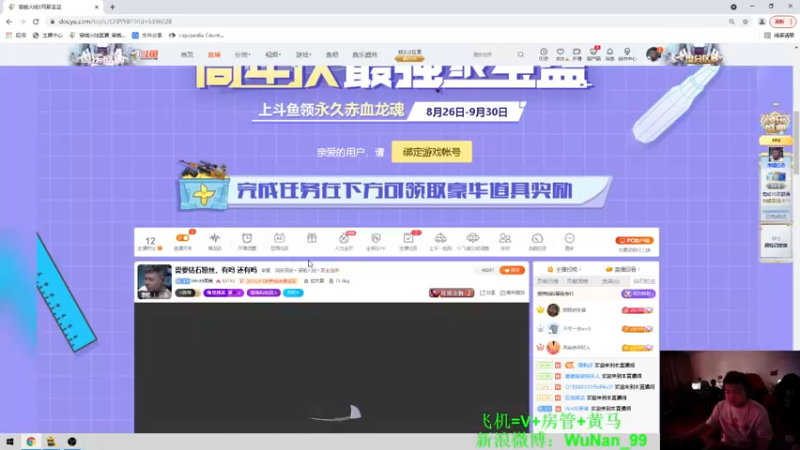Click the black round app icon in taskbar
The width and height of the screenshot is (800, 450).
pyautogui.click(x=72, y=441)
